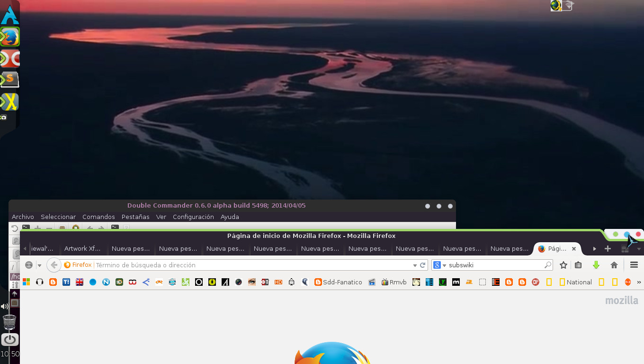Open the Firefox hamburger menu
The image size is (644, 364).
pyautogui.click(x=634, y=265)
